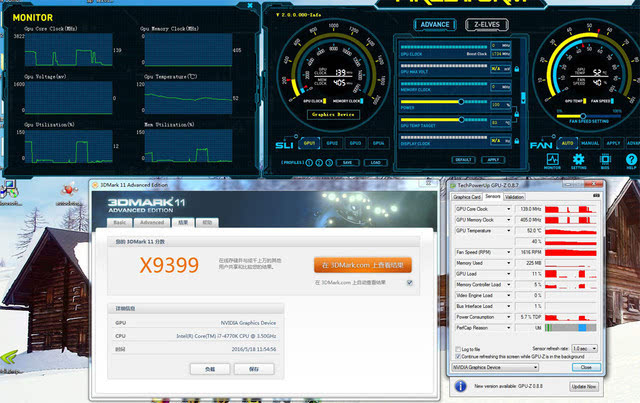This screenshot has width=640, height=403.
Task: Select GPU3 in the SLI selector
Action: (x=355, y=143)
